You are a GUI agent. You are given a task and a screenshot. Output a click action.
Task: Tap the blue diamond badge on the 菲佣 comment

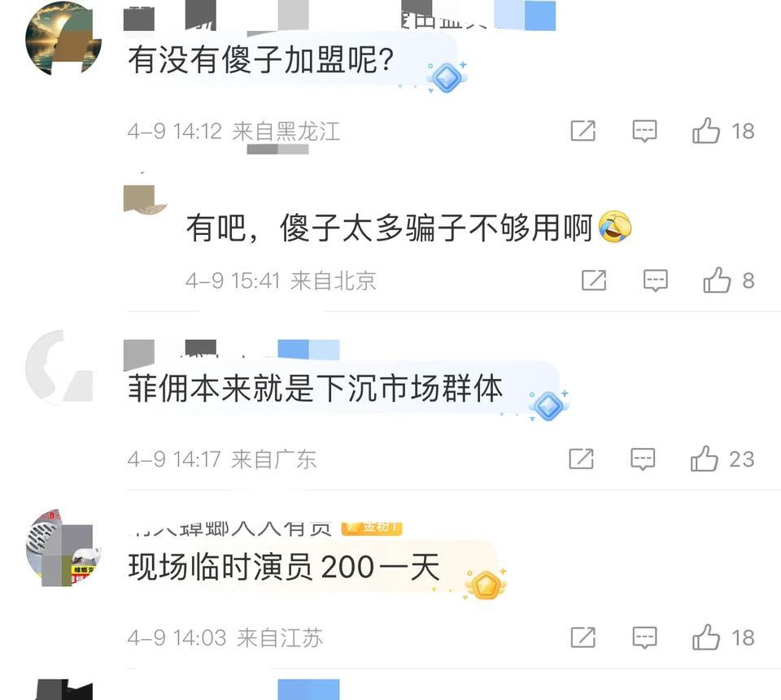click(x=548, y=405)
